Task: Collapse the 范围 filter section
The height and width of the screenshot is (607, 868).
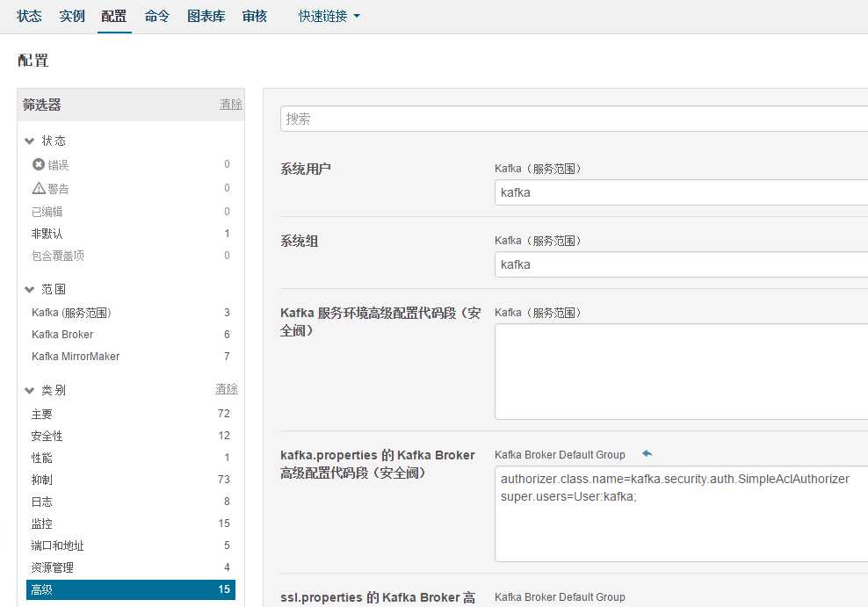Action: 30,289
